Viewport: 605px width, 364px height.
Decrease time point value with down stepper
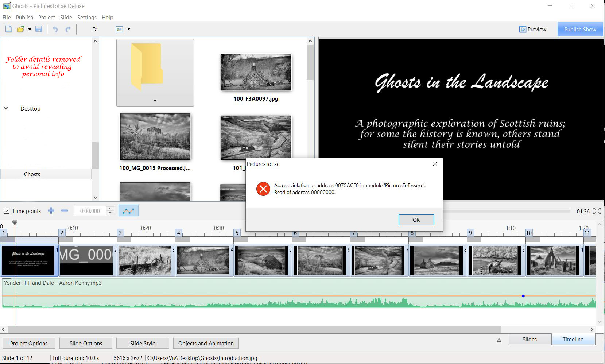110,213
